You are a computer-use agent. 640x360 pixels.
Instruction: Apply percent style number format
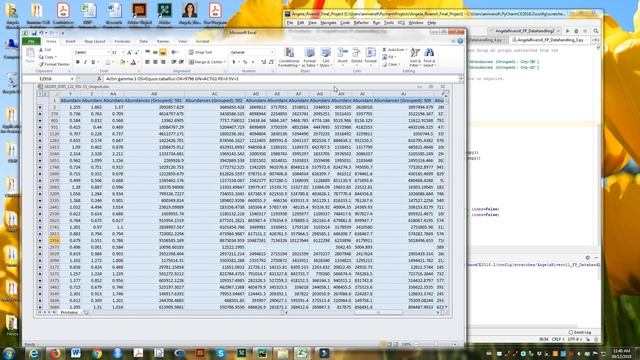click(x=245, y=62)
